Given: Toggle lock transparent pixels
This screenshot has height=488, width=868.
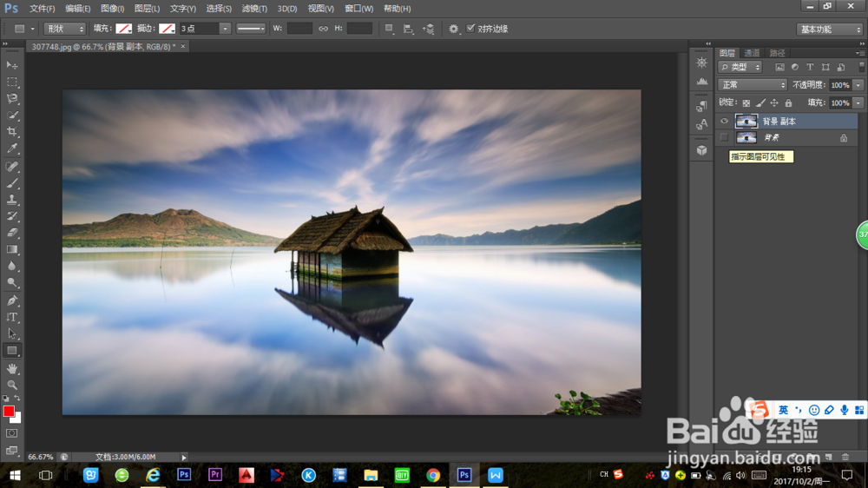Looking at the screenshot, I should pos(746,103).
